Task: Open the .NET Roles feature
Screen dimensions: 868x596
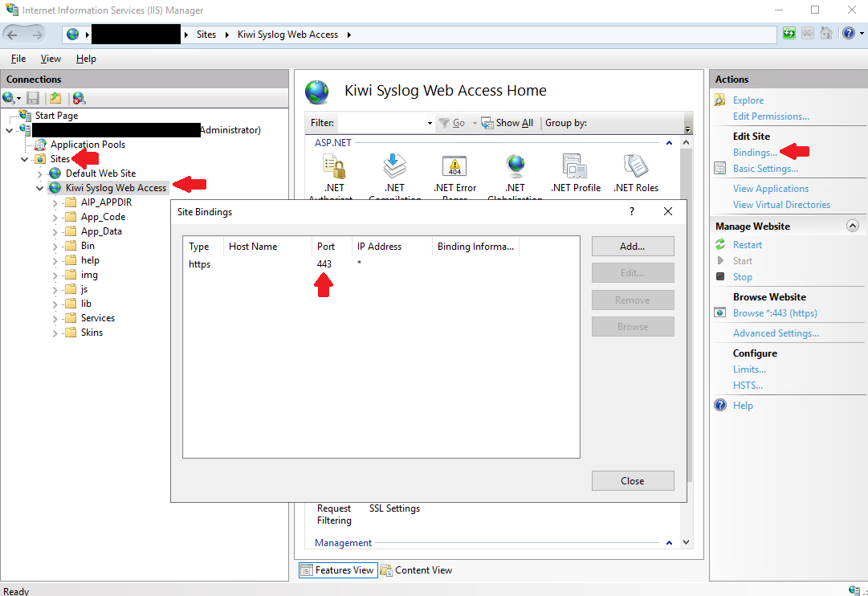Action: [634, 169]
